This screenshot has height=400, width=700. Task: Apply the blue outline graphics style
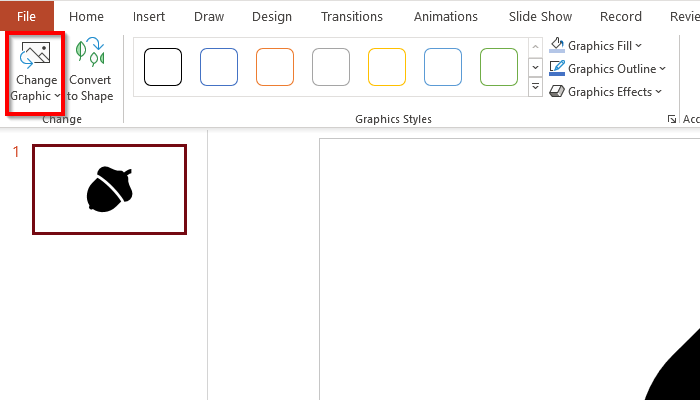tap(219, 67)
